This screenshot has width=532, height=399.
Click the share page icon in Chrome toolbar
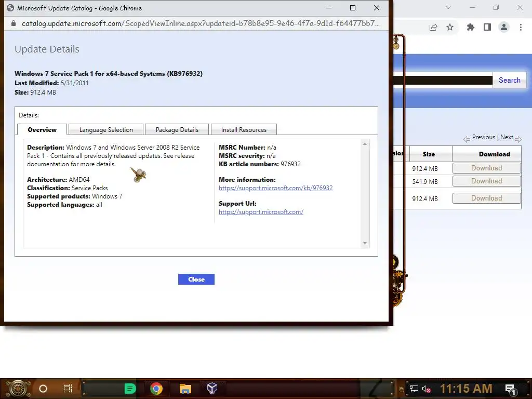(x=433, y=28)
